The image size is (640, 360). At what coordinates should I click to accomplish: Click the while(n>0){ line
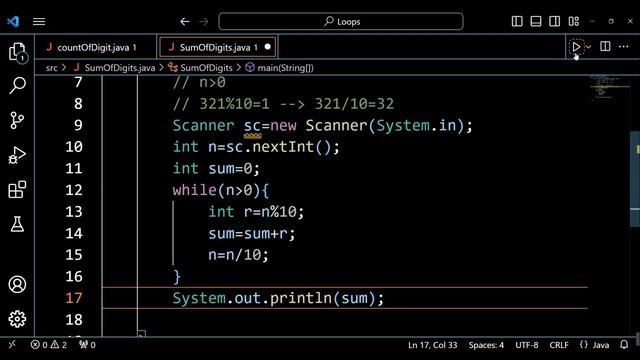click(x=220, y=190)
